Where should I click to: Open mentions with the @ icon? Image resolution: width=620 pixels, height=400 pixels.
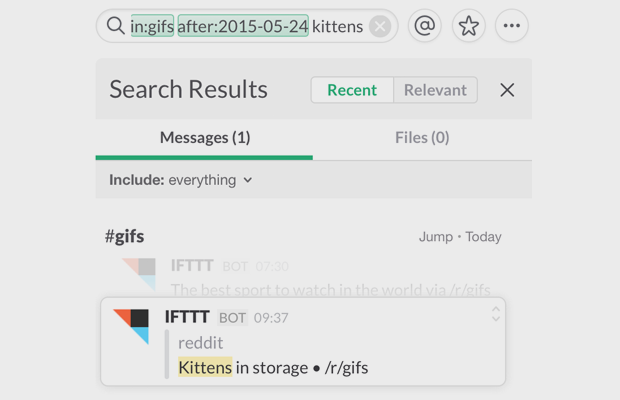coord(425,26)
